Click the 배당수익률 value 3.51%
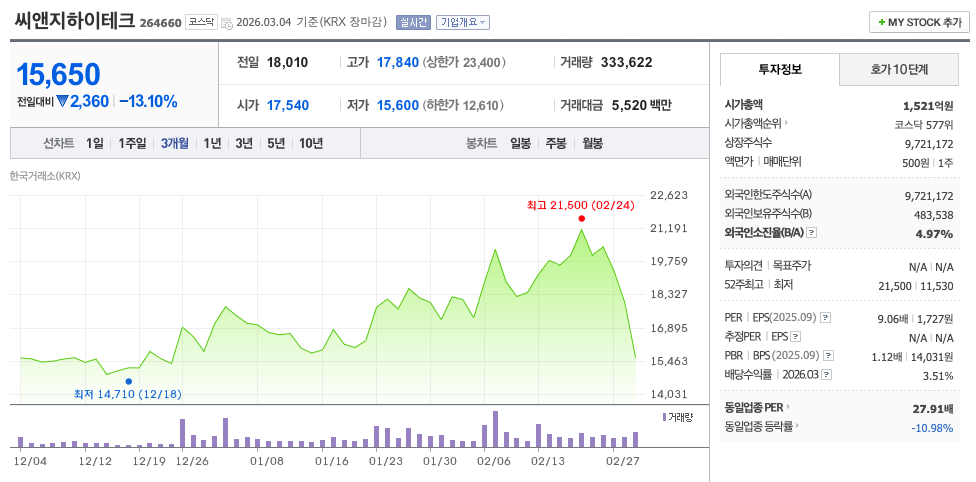Image resolution: width=976 pixels, height=482 pixels. [x=939, y=376]
